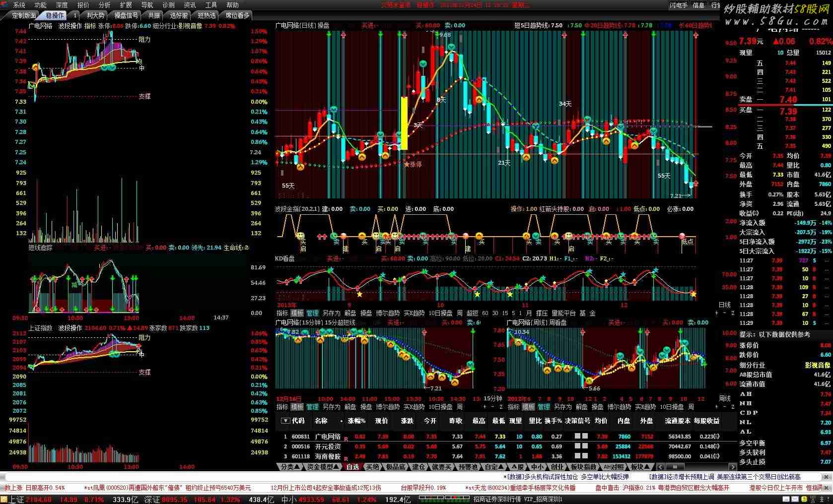Switch to the AH对照 list tab

click(x=614, y=467)
